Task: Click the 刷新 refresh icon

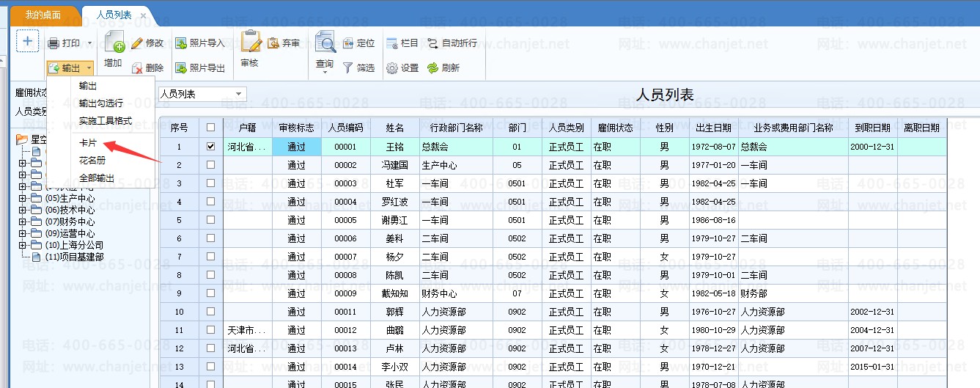Action: click(433, 68)
